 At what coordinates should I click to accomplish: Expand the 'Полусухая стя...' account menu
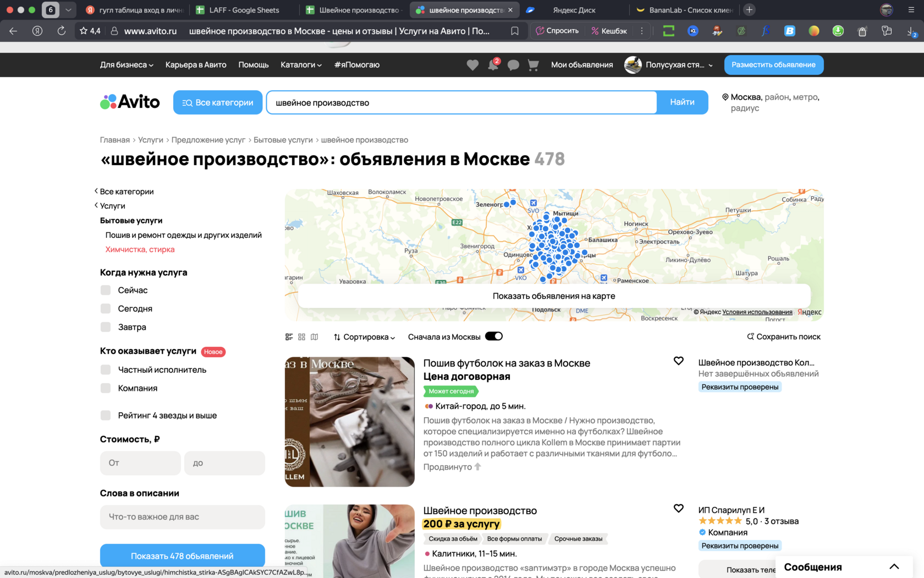(x=679, y=65)
